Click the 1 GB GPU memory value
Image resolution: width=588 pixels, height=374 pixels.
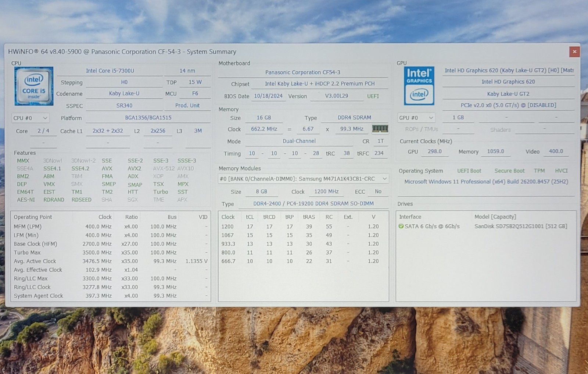(458, 118)
